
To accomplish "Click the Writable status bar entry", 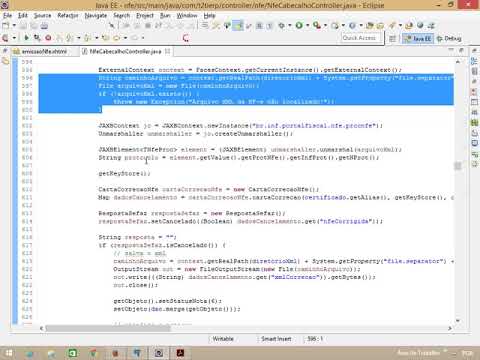I will (x=223, y=339).
